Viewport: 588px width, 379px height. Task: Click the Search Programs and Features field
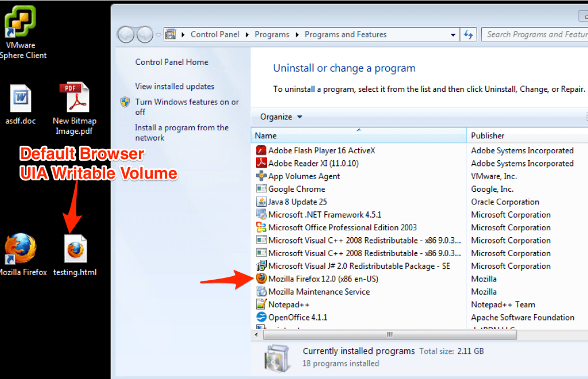click(x=535, y=34)
